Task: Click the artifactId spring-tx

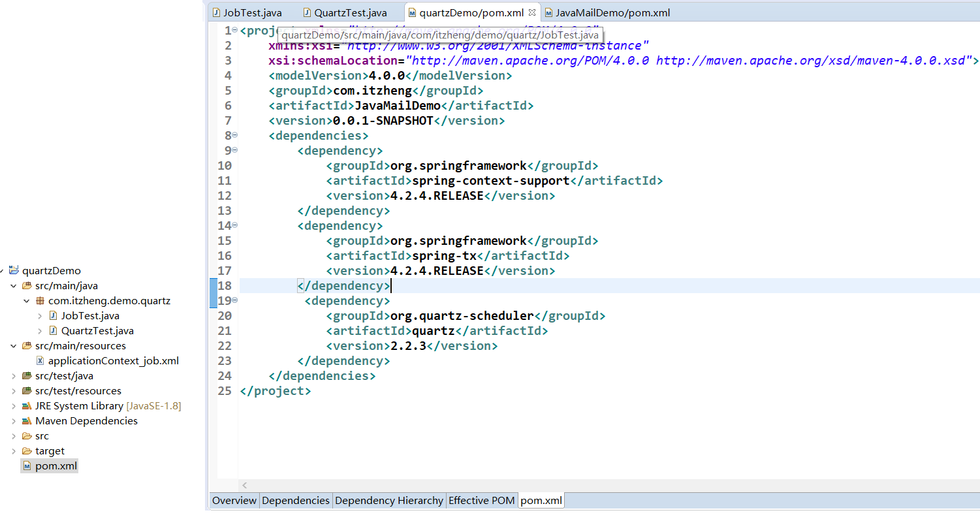Action: (x=445, y=256)
